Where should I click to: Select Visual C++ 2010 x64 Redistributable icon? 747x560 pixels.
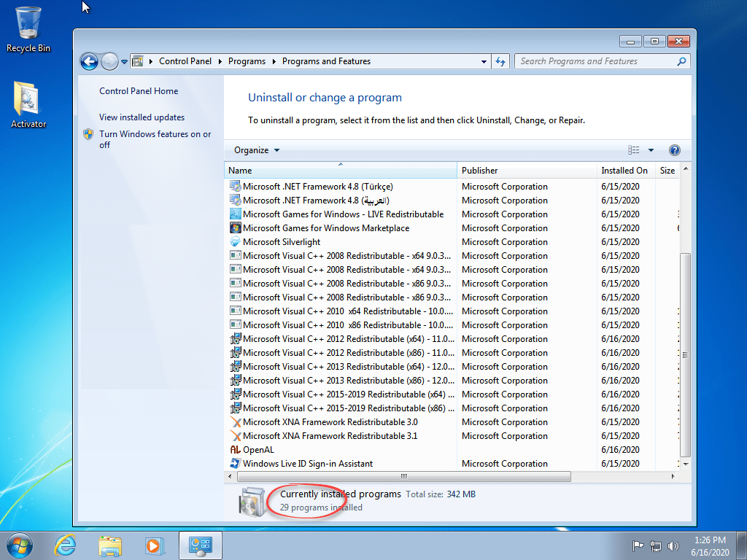(236, 311)
